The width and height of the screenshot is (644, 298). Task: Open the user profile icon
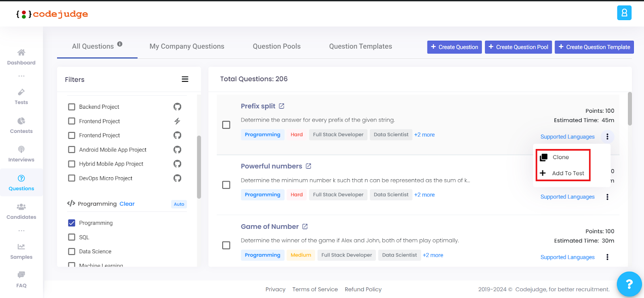[624, 13]
